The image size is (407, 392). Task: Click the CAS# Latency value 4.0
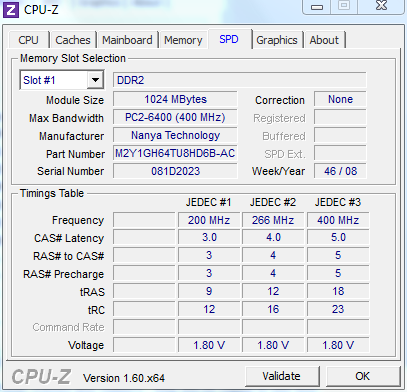tap(273, 238)
